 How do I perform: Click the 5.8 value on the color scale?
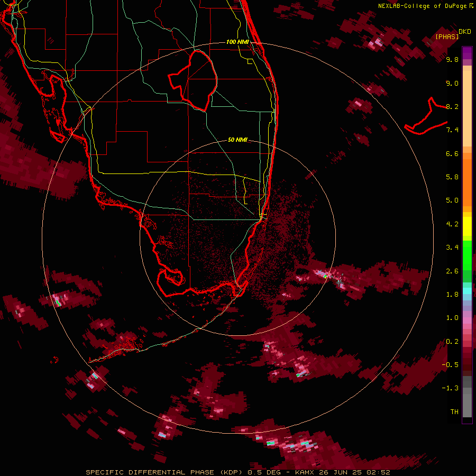click(452, 177)
